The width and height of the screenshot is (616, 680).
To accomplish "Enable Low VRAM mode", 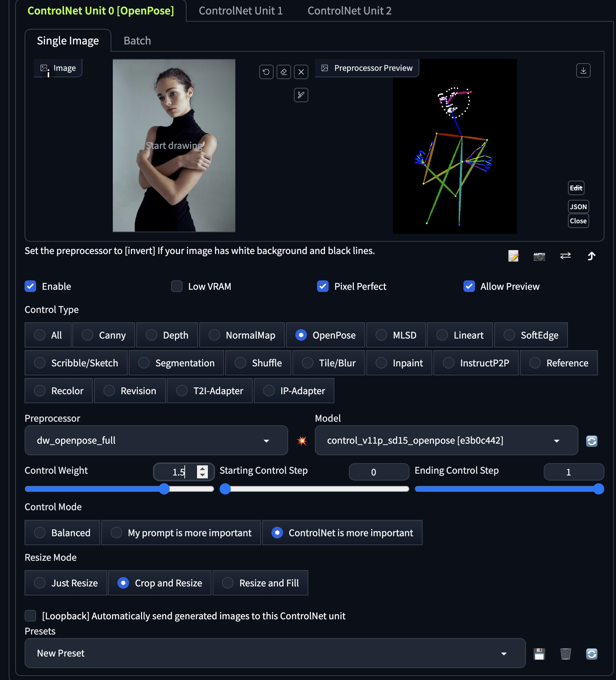I will click(177, 286).
